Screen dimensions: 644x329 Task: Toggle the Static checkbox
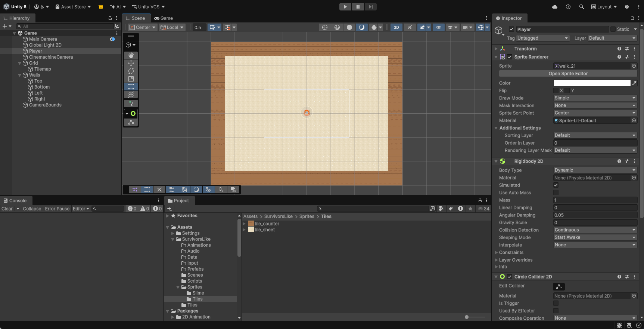click(x=613, y=29)
